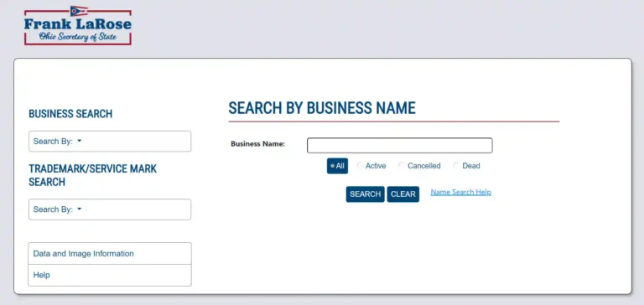Image resolution: width=644 pixels, height=305 pixels.
Task: Open Business Search 'Search By' dropdown
Action: click(110, 142)
